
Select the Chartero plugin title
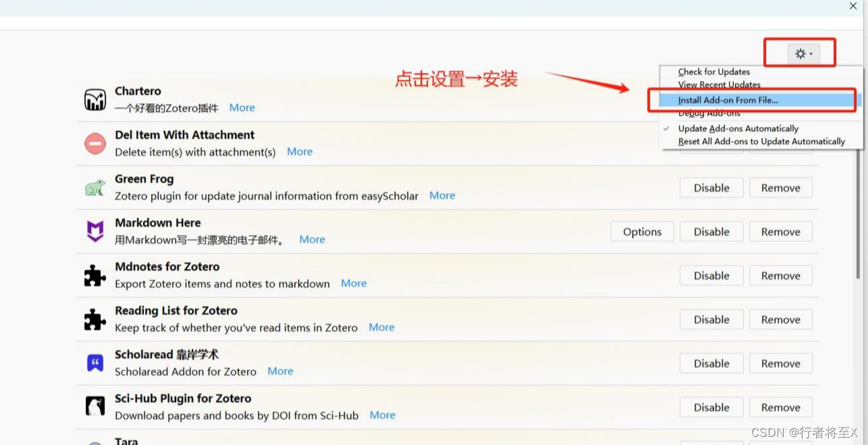pos(138,91)
